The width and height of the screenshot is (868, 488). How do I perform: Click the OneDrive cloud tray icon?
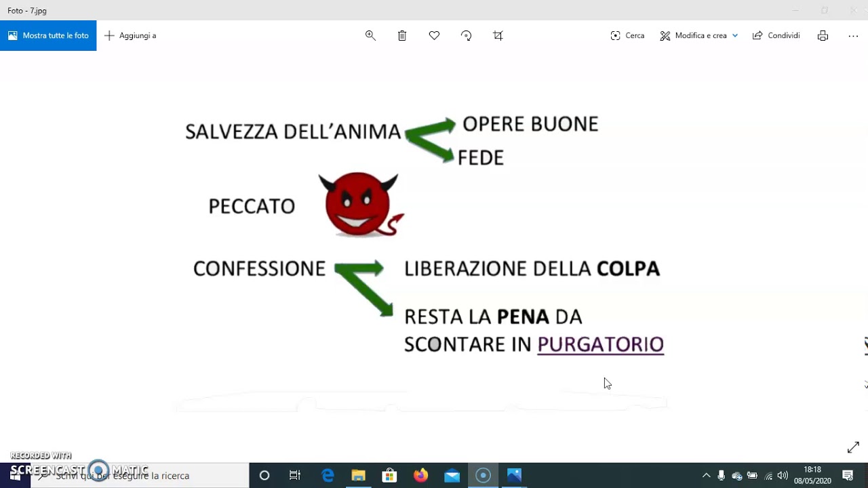click(x=736, y=475)
